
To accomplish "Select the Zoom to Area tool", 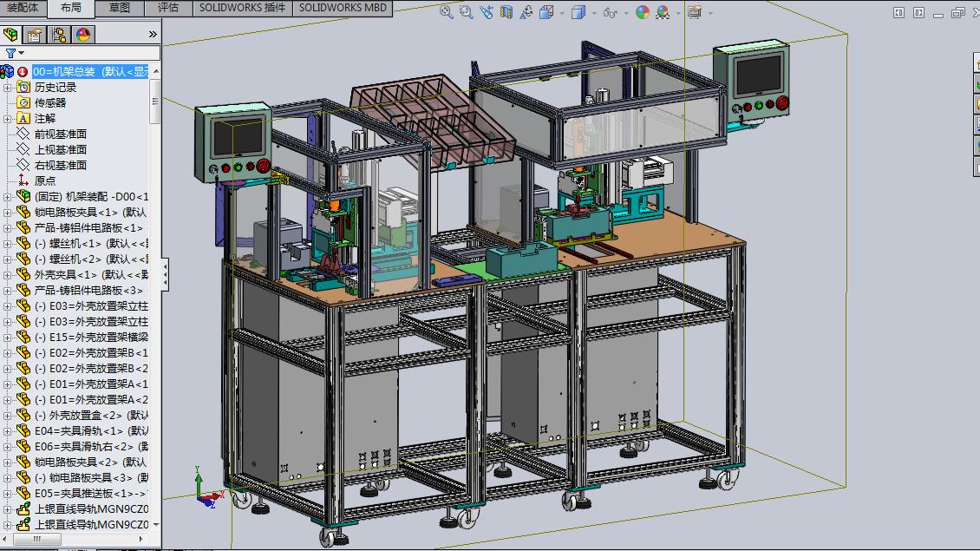I will [466, 12].
